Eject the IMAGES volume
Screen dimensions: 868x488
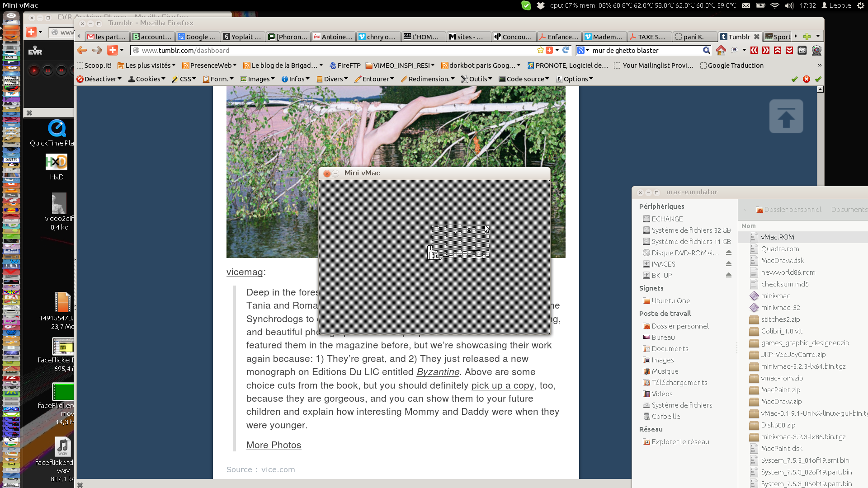(728, 264)
